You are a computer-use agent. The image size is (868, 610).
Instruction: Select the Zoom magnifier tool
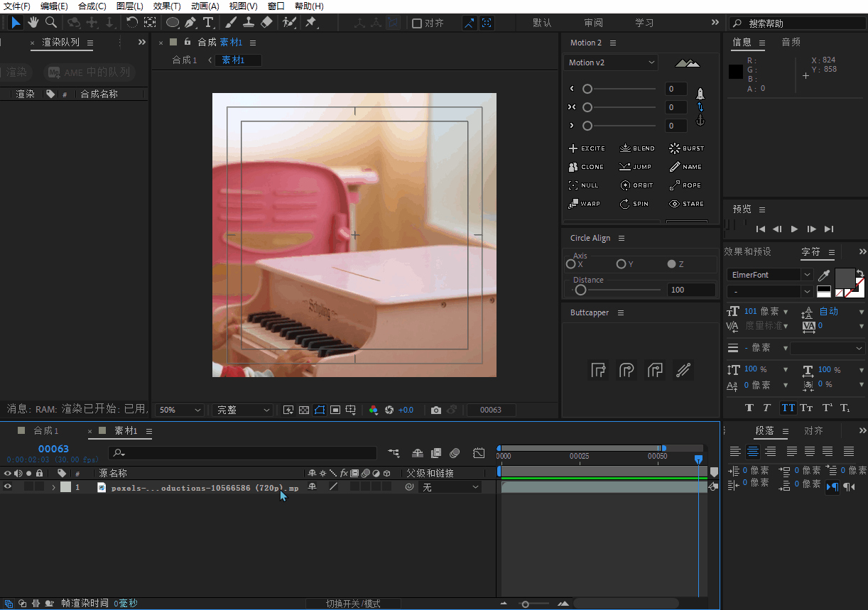51,23
